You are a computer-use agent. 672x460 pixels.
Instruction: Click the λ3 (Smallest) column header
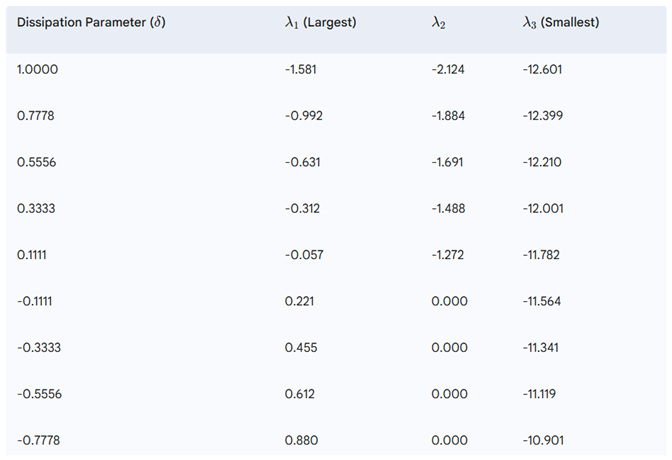[x=561, y=22]
